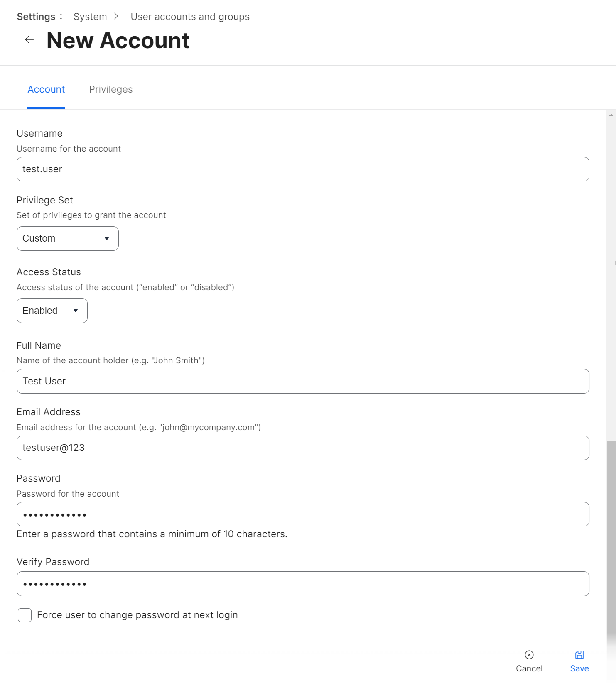
Task: Enable Force user to change password checkbox
Action: tap(25, 615)
